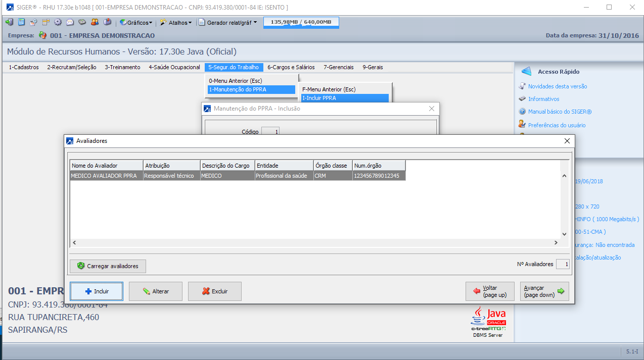Click the network document toolbar icon
Viewport: 644px width, 360px height.
click(33, 22)
